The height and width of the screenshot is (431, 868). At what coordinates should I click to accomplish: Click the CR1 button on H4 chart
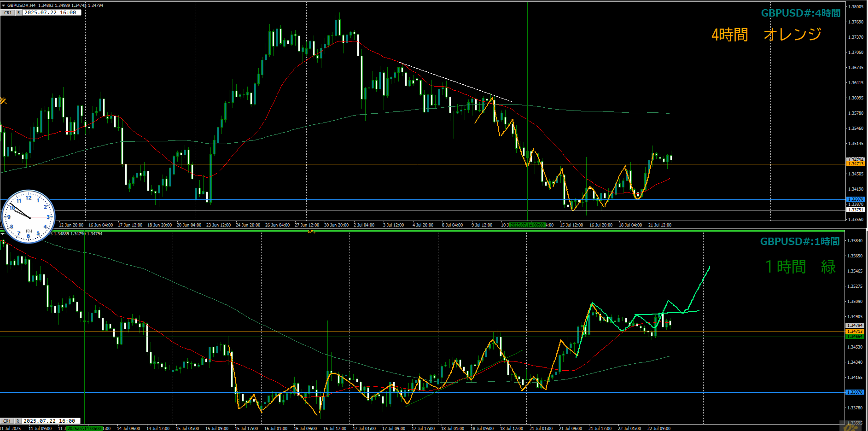[x=8, y=13]
